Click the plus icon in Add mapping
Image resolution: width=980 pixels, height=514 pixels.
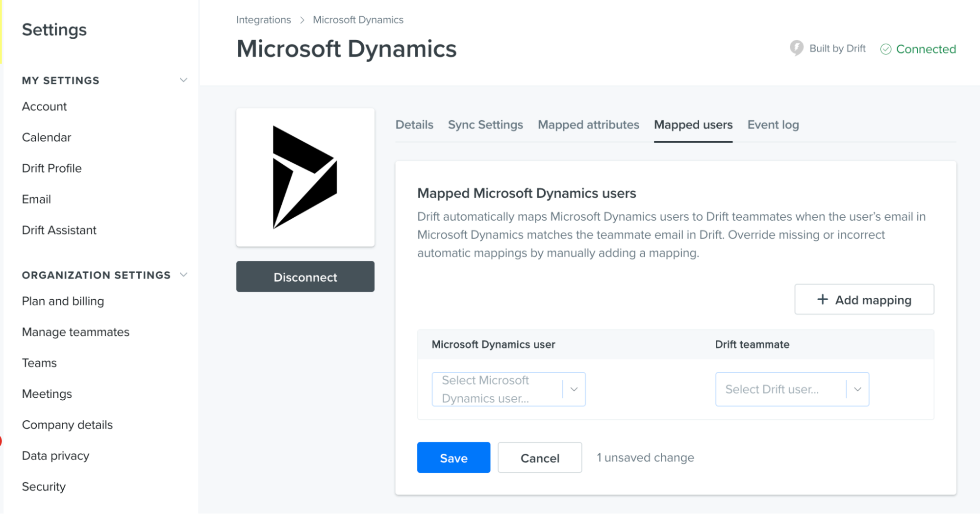(823, 299)
